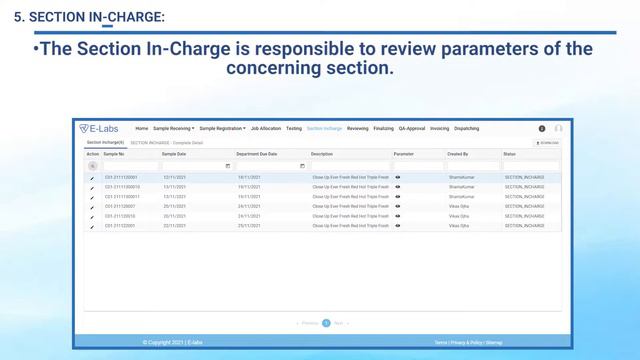640x360 pixels.
Task: Sort by the Status column header
Action: click(x=509, y=154)
